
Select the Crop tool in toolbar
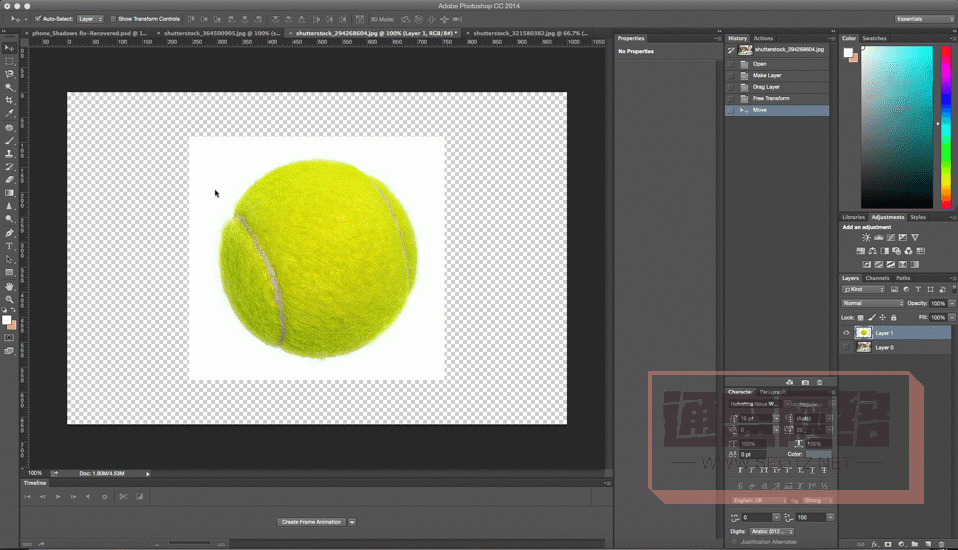tap(10, 100)
